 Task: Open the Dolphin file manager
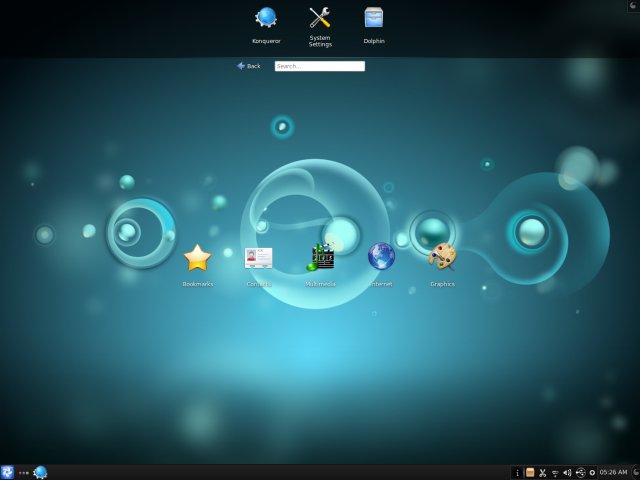(x=374, y=18)
